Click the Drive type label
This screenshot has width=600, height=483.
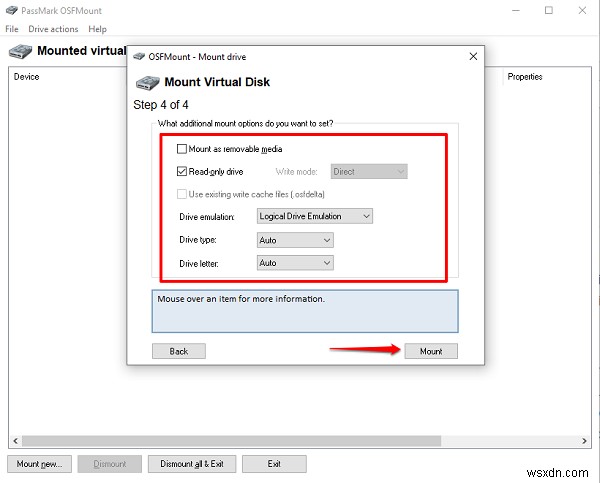198,240
